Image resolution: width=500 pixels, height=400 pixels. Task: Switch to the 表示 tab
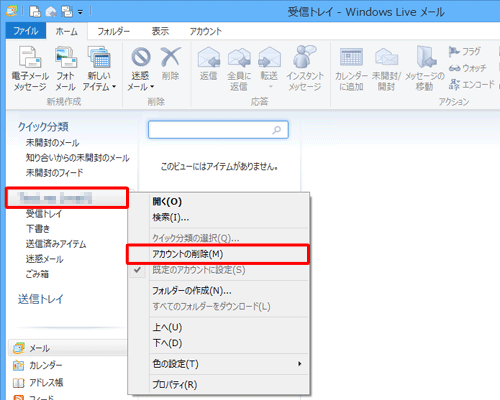pyautogui.click(x=160, y=31)
